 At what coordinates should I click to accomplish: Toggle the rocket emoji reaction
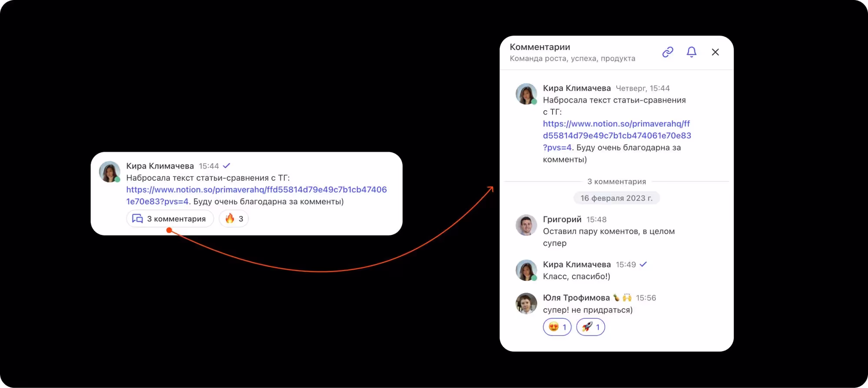coord(591,327)
